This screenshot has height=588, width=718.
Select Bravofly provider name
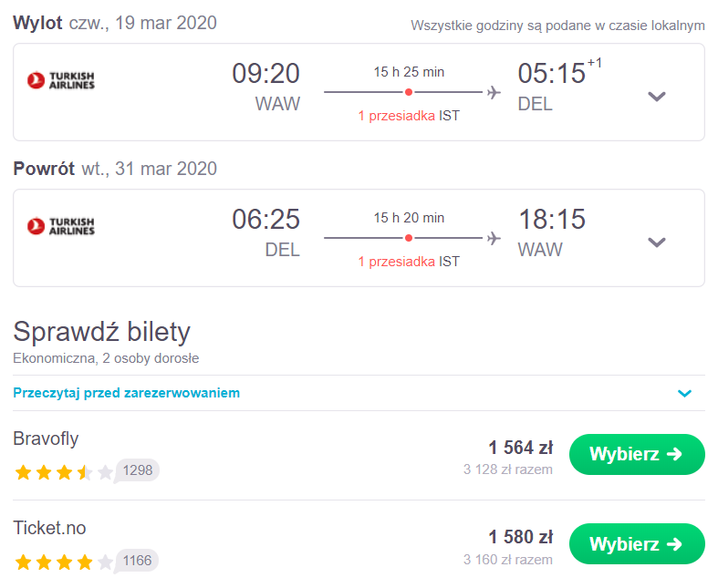(46, 438)
